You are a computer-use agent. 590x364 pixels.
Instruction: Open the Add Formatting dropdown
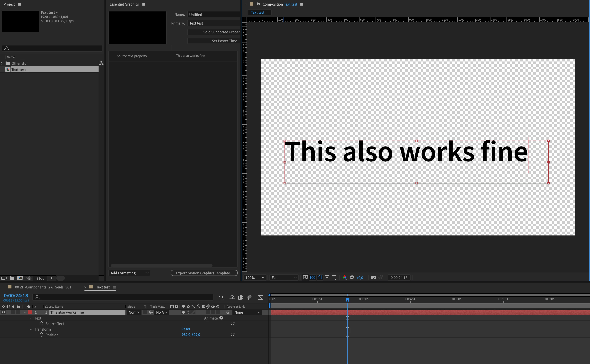(x=129, y=273)
